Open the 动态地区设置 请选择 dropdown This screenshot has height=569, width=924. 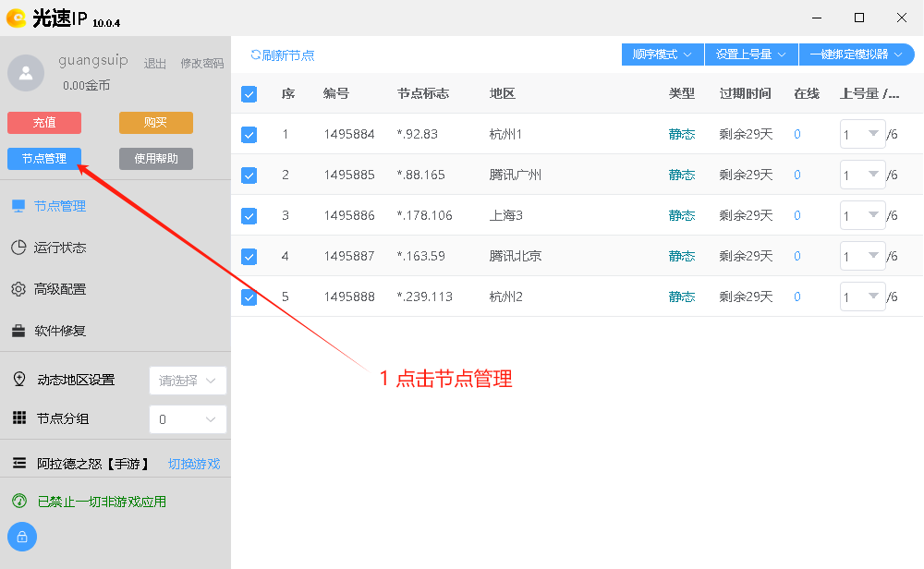188,381
